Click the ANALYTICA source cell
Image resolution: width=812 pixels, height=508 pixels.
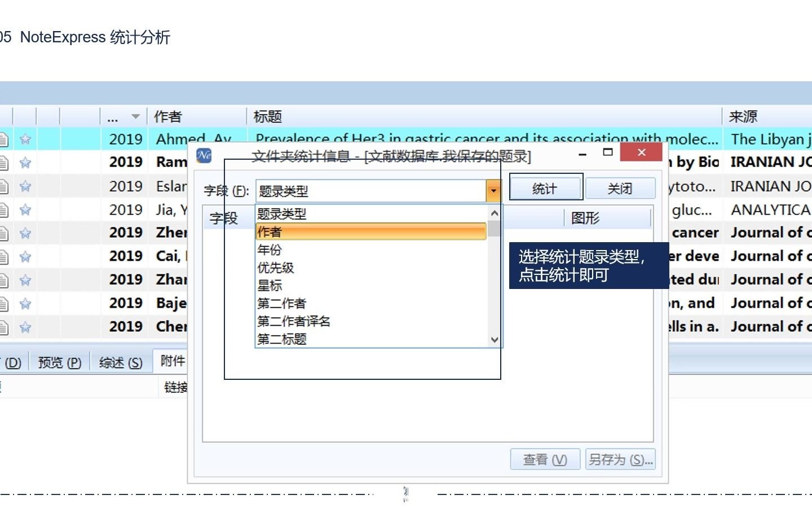click(x=770, y=210)
